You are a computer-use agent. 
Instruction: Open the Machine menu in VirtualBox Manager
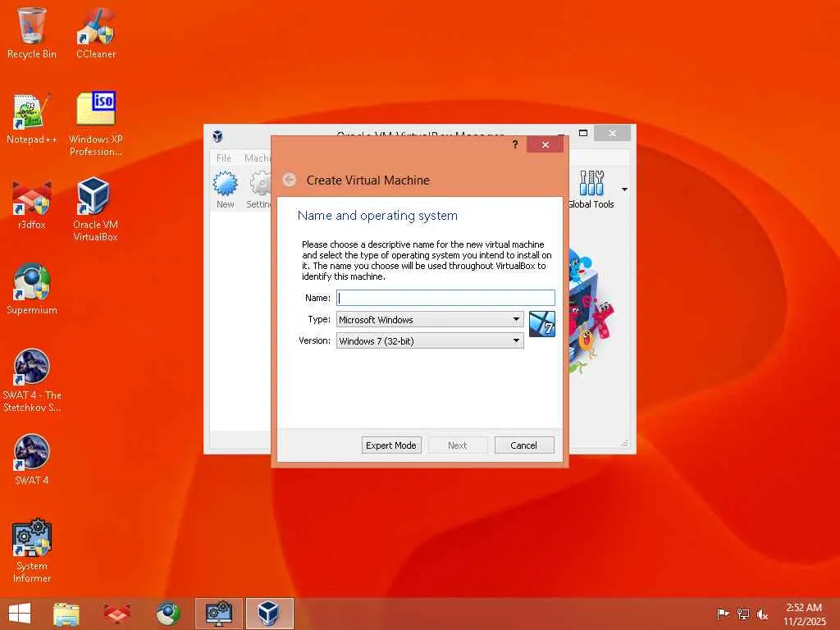pyautogui.click(x=257, y=158)
